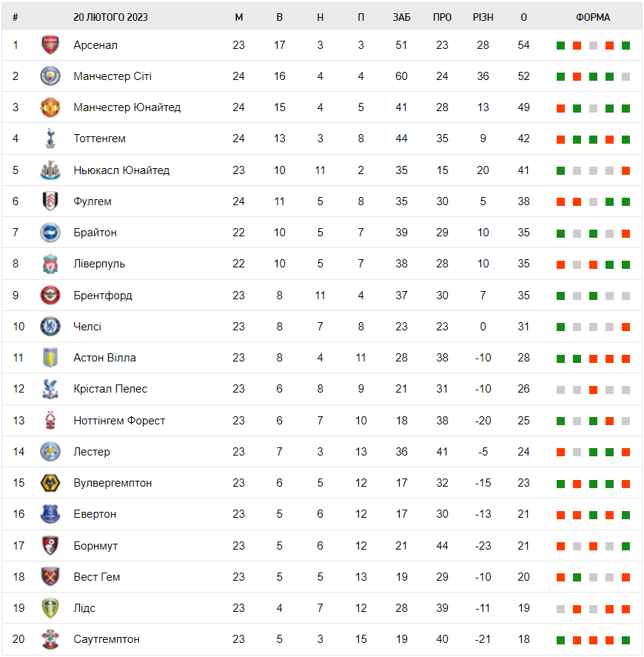
Task: Click Newcastle's last red form square
Action: point(625,171)
